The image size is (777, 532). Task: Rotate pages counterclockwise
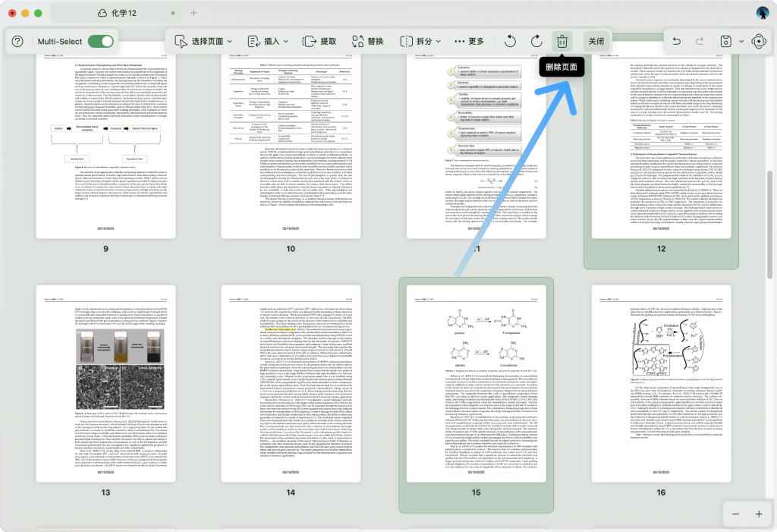tap(510, 41)
